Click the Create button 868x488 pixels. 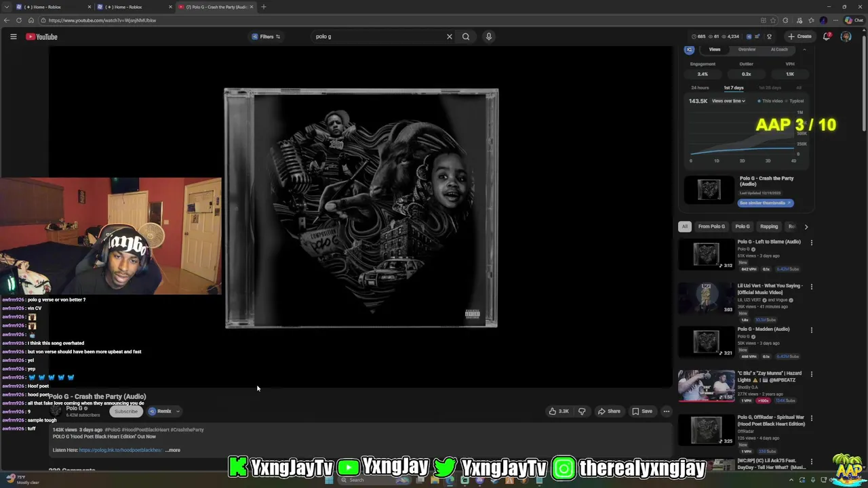coord(800,37)
